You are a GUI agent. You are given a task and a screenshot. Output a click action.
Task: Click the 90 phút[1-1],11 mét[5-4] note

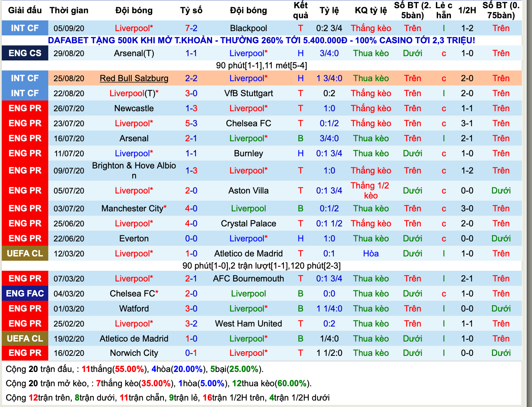262,65
